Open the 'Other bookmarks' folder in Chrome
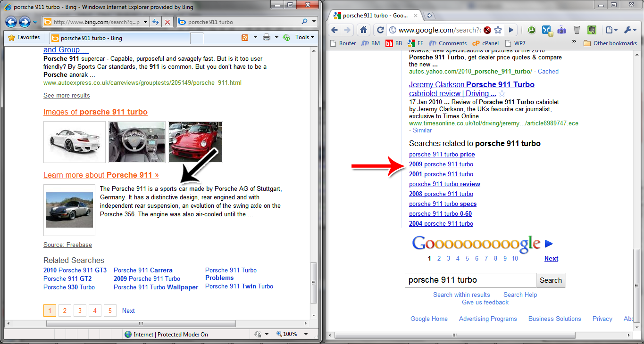The width and height of the screenshot is (644, 344). (610, 43)
